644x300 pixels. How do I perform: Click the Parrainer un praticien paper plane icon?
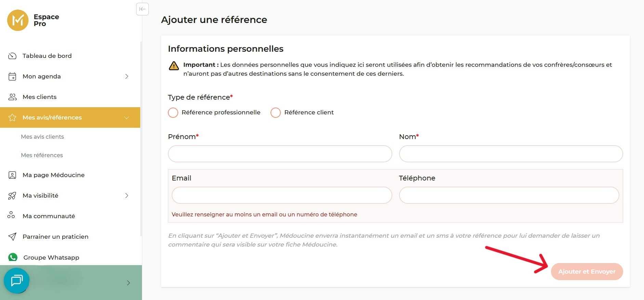coord(12,237)
